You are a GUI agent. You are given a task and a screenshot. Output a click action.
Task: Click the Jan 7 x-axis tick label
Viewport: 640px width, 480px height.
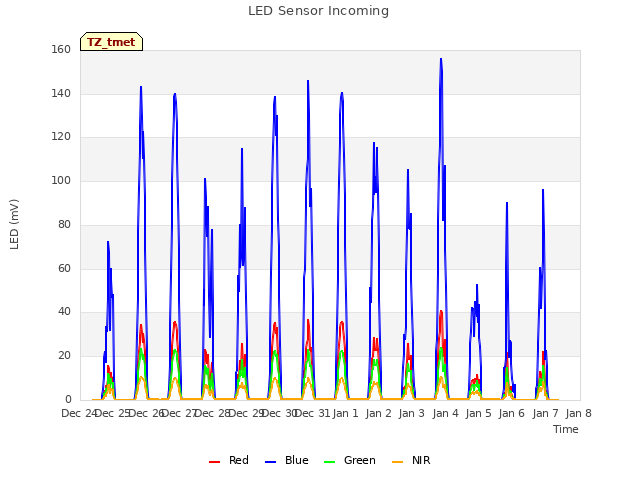545,413
